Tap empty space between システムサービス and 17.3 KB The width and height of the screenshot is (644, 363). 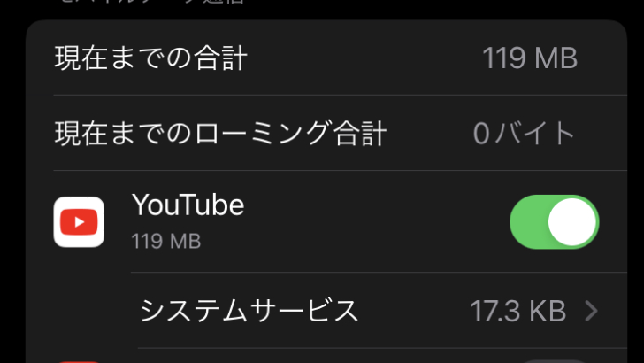pos(414,311)
